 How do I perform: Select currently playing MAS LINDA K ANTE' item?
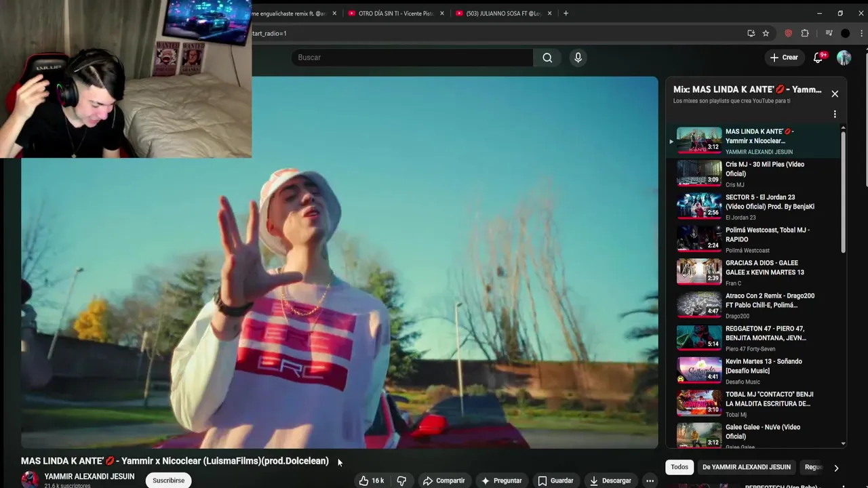(753, 141)
